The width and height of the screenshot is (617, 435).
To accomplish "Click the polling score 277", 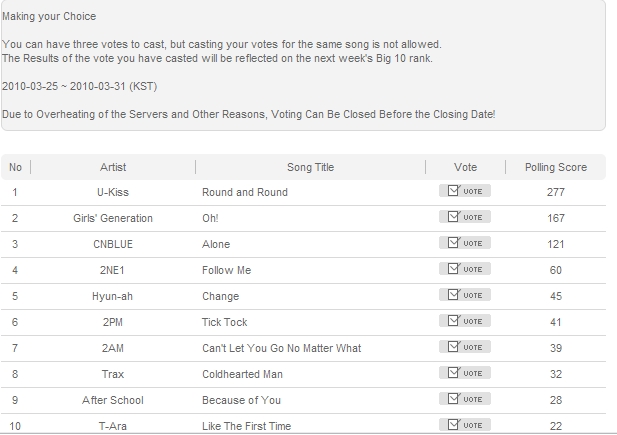I will pyautogui.click(x=556, y=192).
